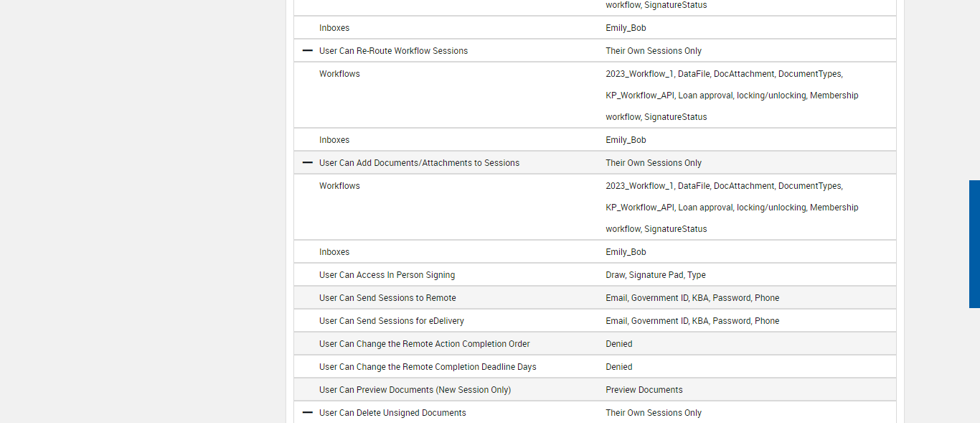Click the Preview Documents permission value
This screenshot has width=980, height=423.
(644, 390)
